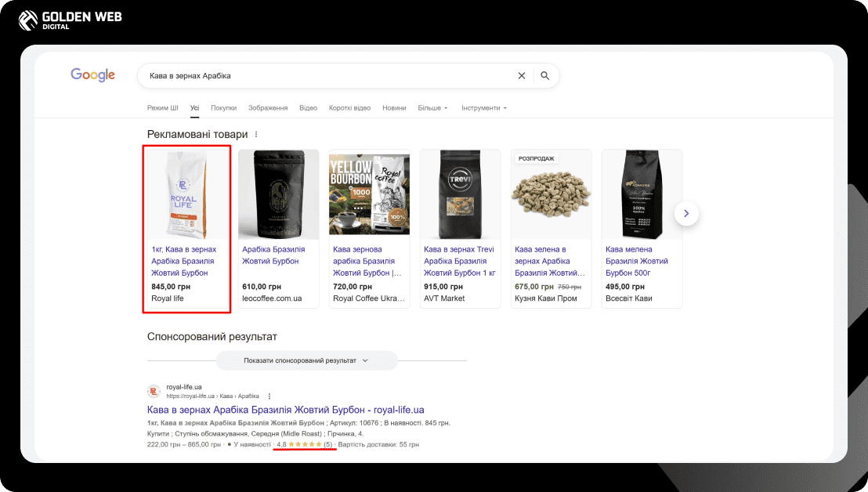Select the Trevi coffee bag thumbnail
Screen dimensions: 868x492
[x=460, y=194]
